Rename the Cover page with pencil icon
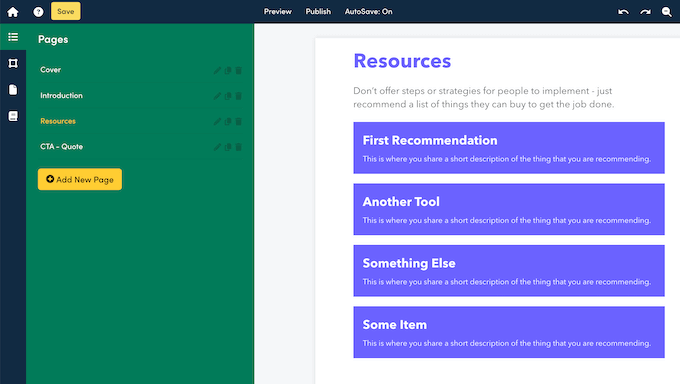The width and height of the screenshot is (680, 384). point(217,70)
